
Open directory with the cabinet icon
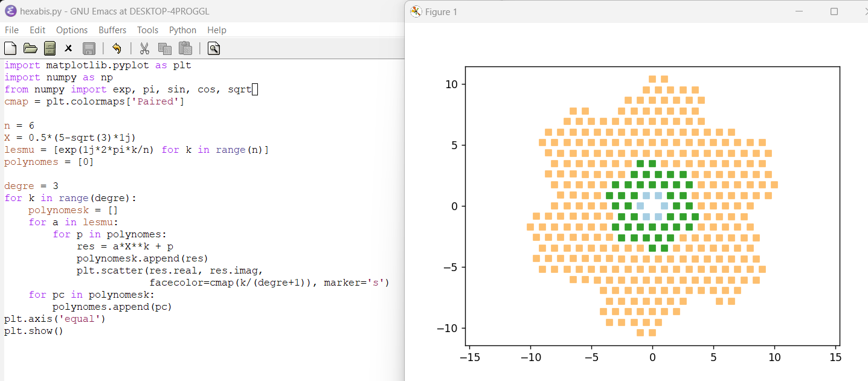click(50, 48)
